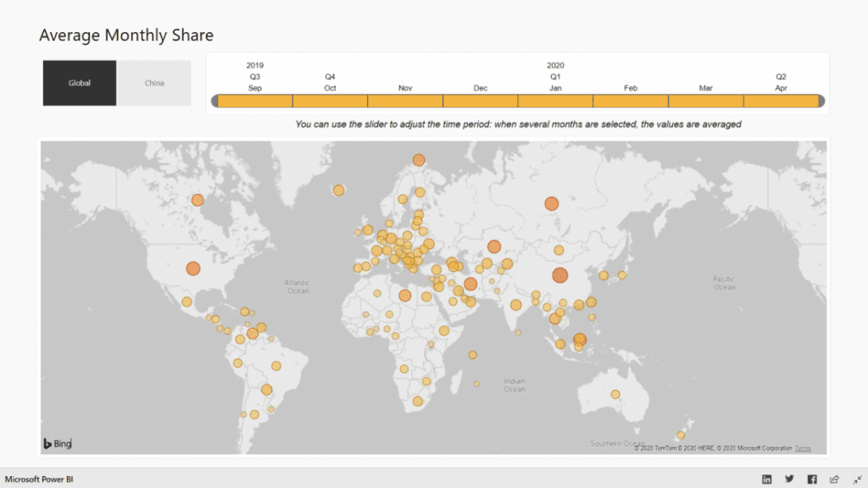The image size is (868, 488).
Task: Click the right handle of time slider
Action: pyautogui.click(x=821, y=101)
